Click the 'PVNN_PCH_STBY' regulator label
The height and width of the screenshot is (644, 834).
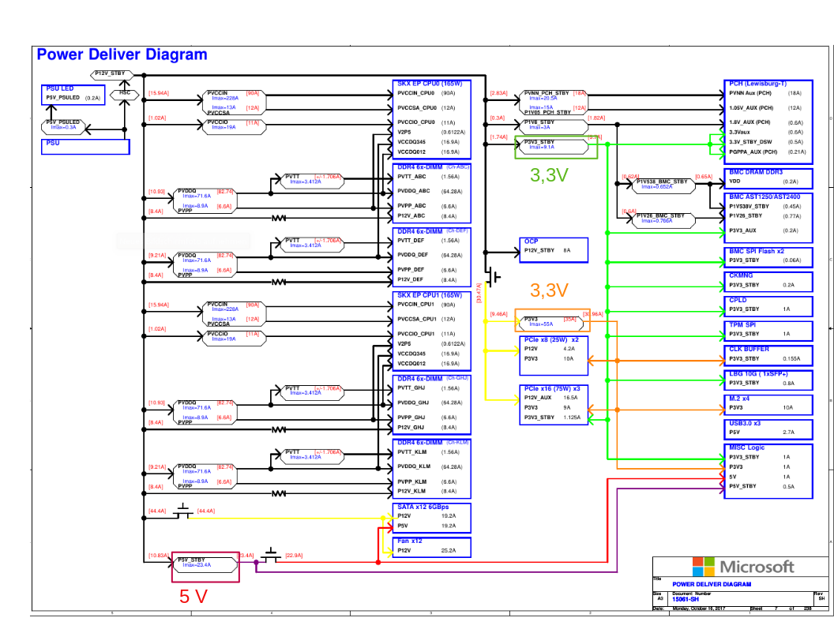click(x=547, y=93)
